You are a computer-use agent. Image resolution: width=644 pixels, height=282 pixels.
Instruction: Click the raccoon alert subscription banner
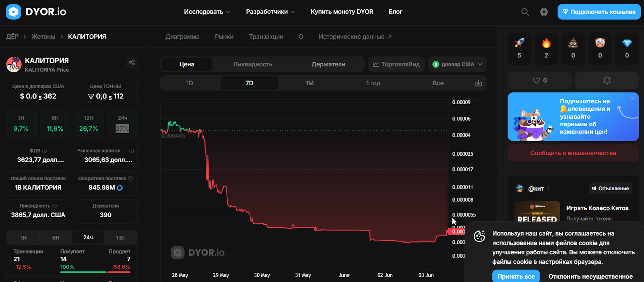pyautogui.click(x=573, y=117)
